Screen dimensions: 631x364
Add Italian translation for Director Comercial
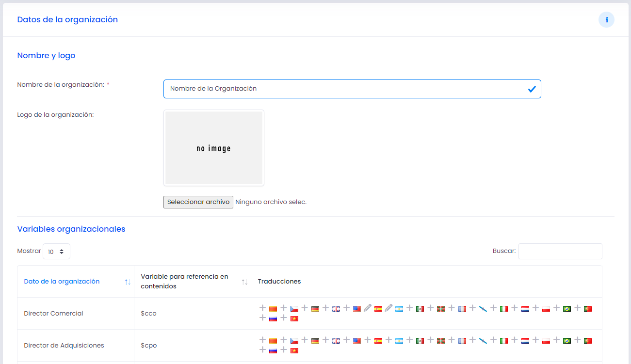493,308
